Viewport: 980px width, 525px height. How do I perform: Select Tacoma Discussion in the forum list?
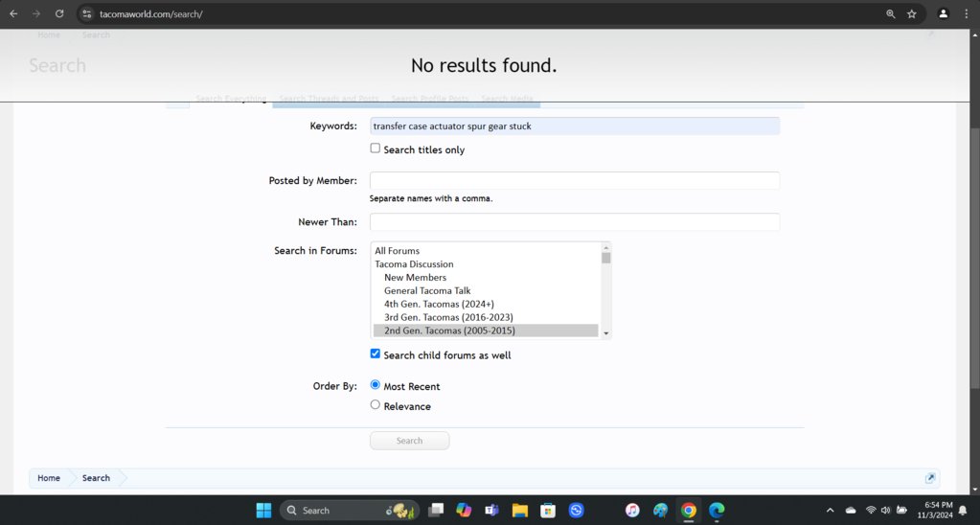click(486, 264)
